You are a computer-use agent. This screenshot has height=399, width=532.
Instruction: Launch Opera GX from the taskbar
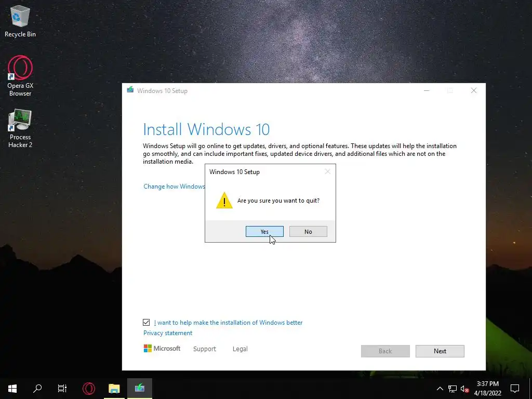(x=89, y=389)
